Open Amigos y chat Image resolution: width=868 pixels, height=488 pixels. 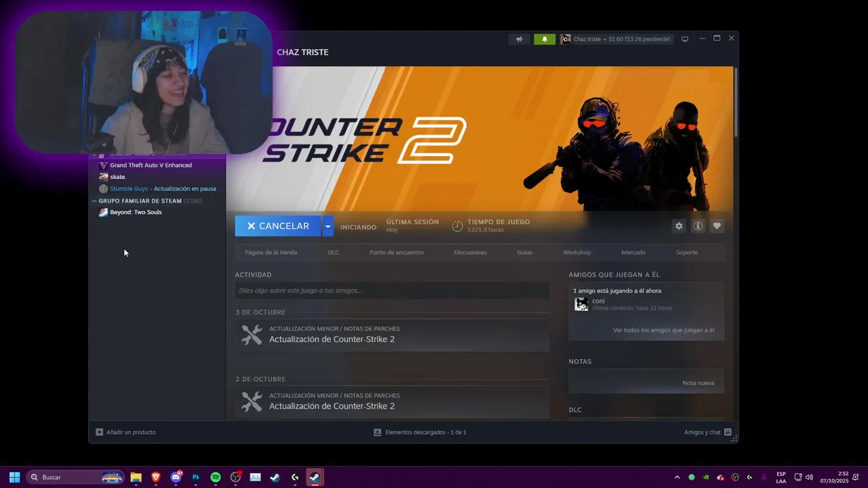(707, 432)
